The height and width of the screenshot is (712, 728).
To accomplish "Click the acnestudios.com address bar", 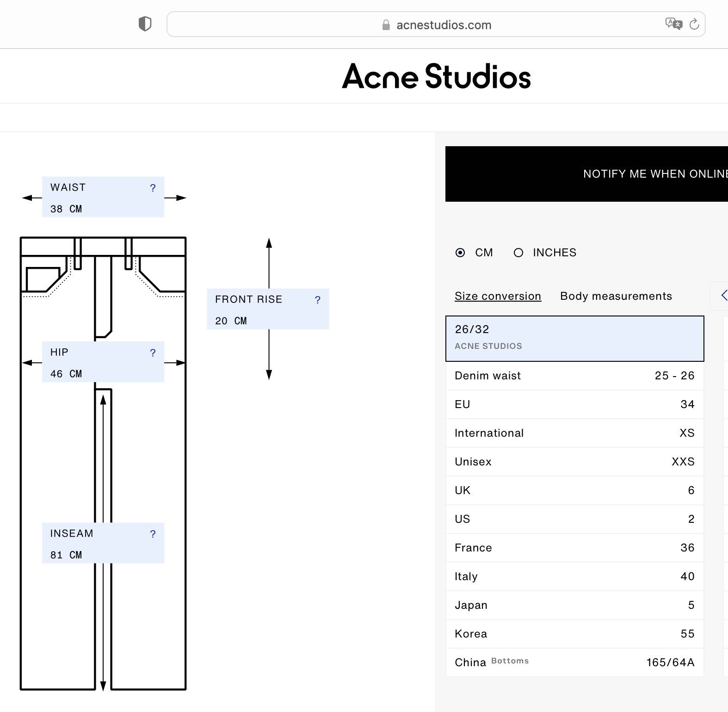I will click(x=436, y=25).
